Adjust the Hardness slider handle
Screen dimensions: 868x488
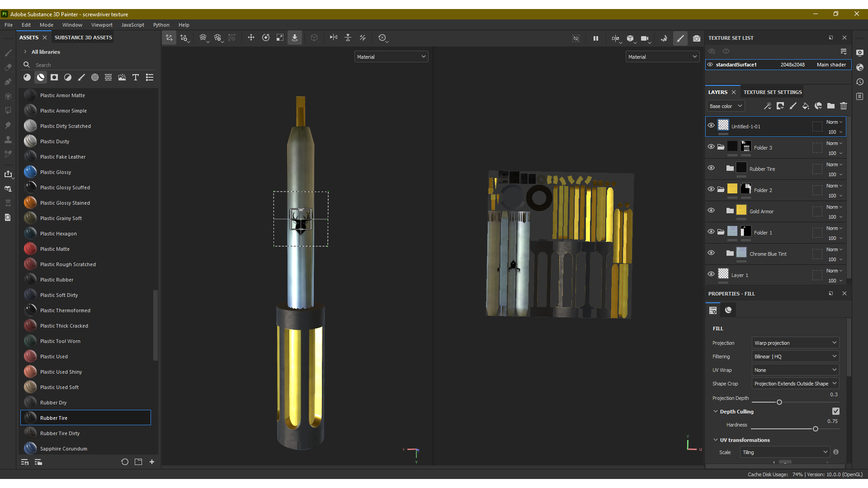(x=816, y=429)
